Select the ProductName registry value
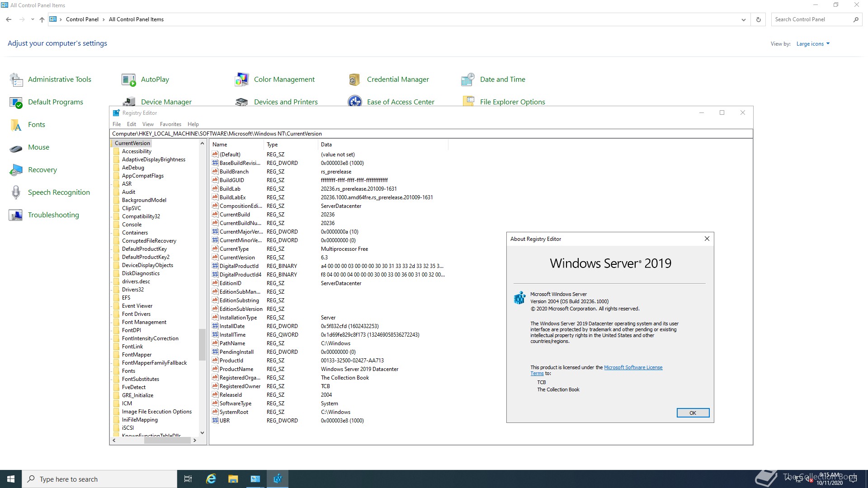Screen dimensions: 868x488 pos(236,369)
